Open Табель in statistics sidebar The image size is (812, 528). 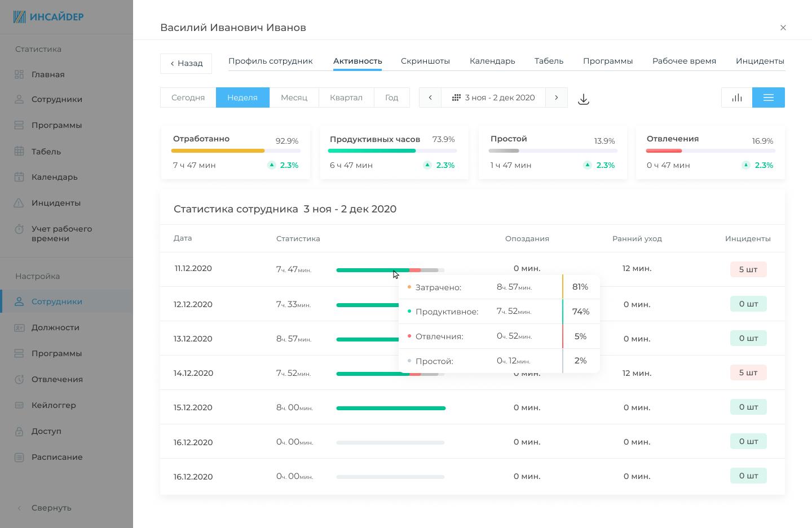coord(46,152)
